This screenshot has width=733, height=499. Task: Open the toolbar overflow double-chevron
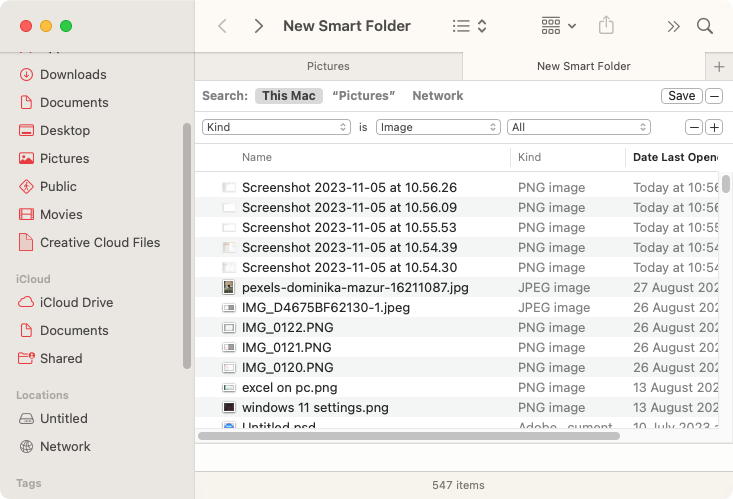673,27
